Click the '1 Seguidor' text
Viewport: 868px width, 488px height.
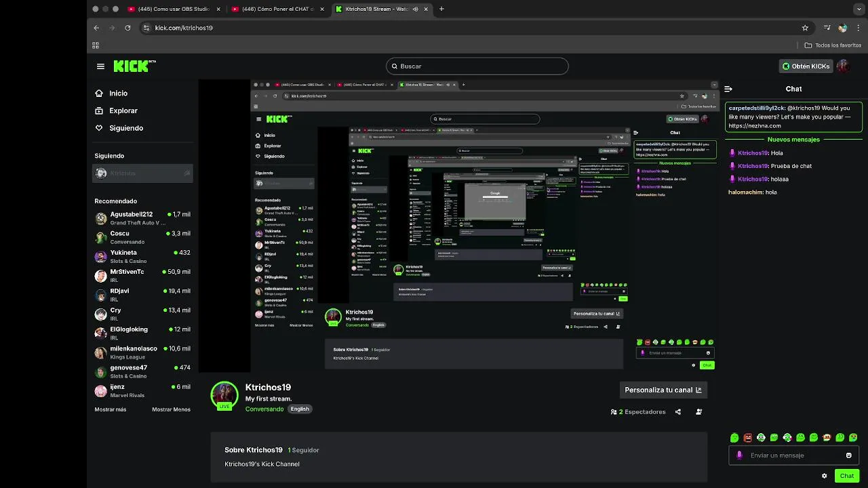(303, 450)
